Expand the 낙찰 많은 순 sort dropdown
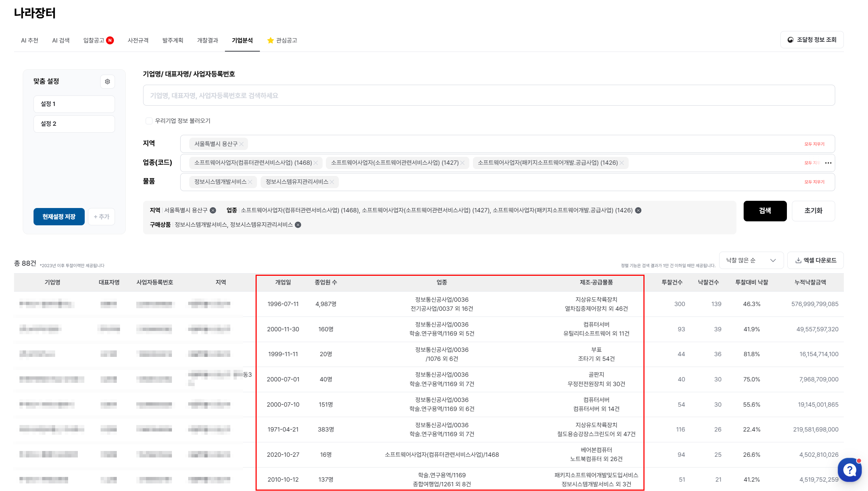This screenshot has height=491, width=868. tap(751, 260)
